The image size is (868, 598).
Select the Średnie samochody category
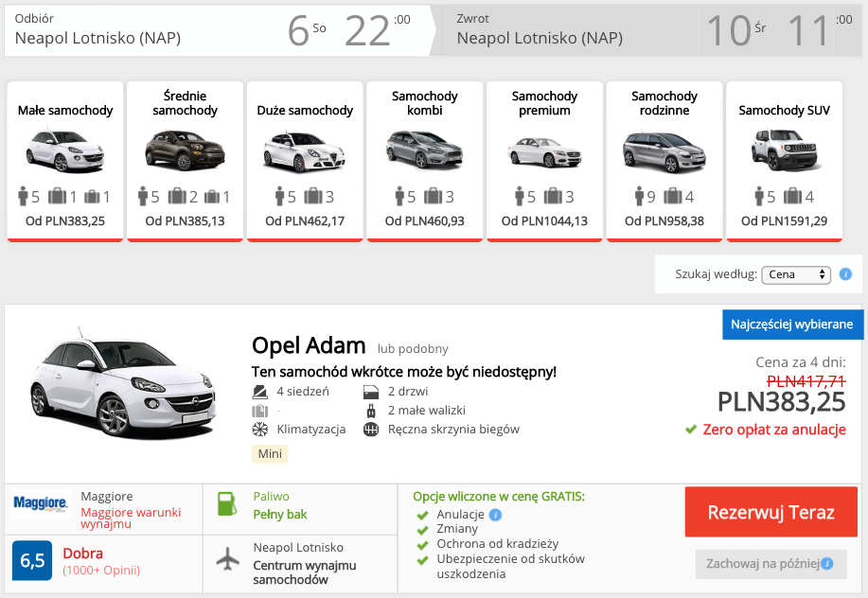tap(185, 162)
